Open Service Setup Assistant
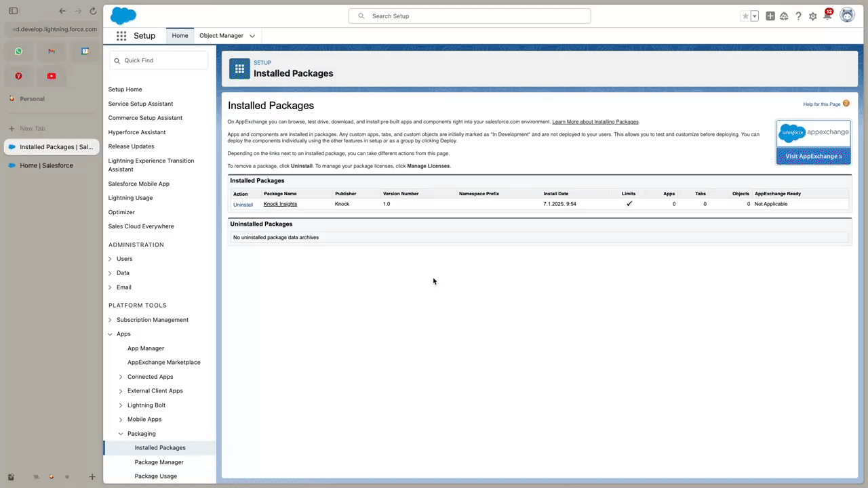868x488 pixels. point(140,104)
